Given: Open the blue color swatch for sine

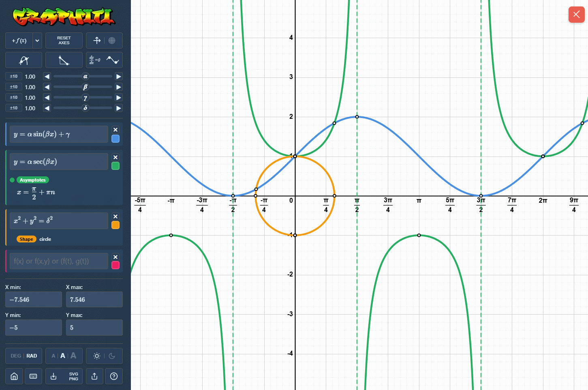Looking at the screenshot, I should click(115, 139).
